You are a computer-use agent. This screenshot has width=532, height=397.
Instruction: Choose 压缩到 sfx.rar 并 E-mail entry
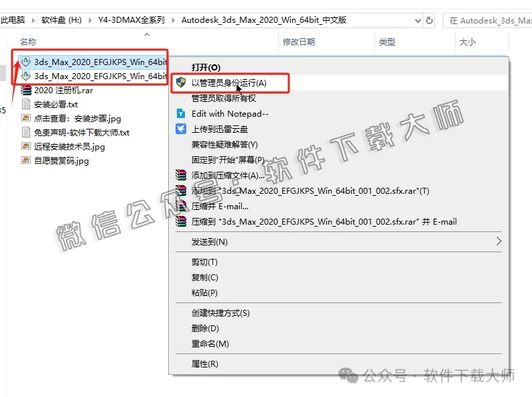324,222
